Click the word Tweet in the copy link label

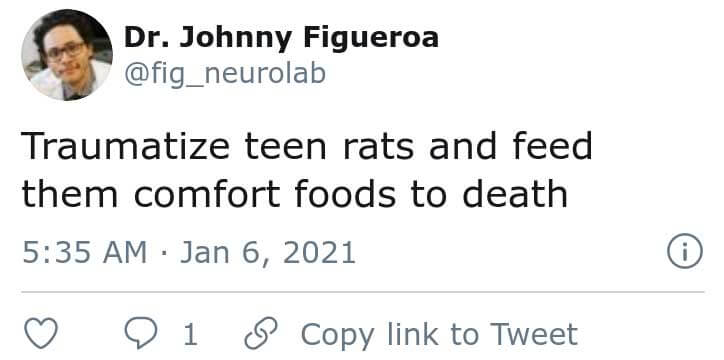pyautogui.click(x=534, y=334)
